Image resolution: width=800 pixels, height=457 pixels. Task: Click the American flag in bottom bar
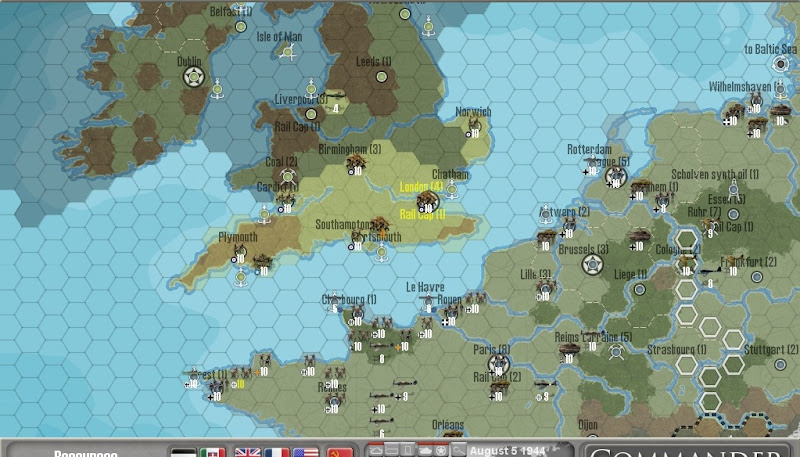coord(306,452)
